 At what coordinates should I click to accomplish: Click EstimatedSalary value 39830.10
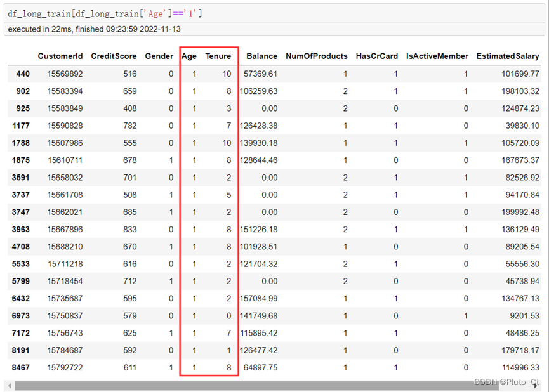522,126
